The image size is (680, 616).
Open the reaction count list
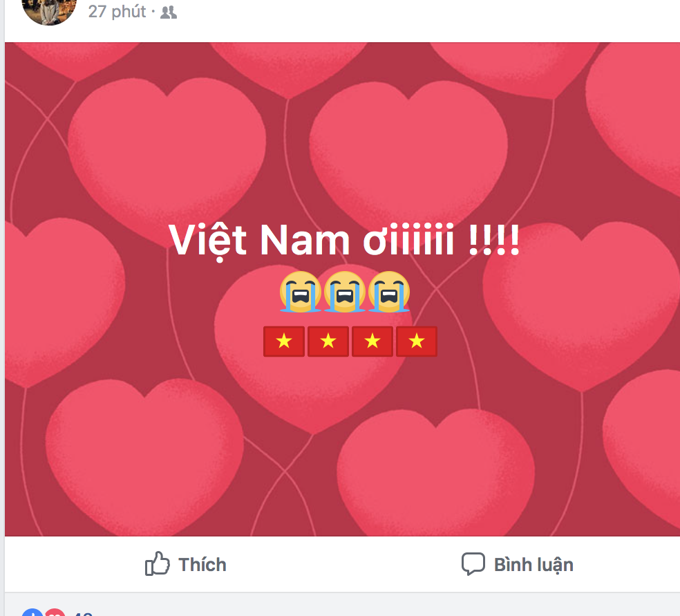pyautogui.click(x=82, y=613)
